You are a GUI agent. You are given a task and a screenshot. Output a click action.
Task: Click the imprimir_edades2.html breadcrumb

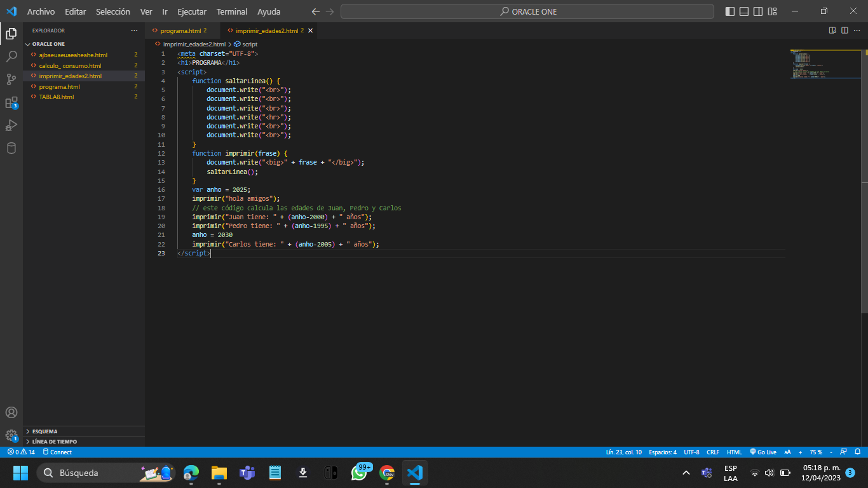190,44
